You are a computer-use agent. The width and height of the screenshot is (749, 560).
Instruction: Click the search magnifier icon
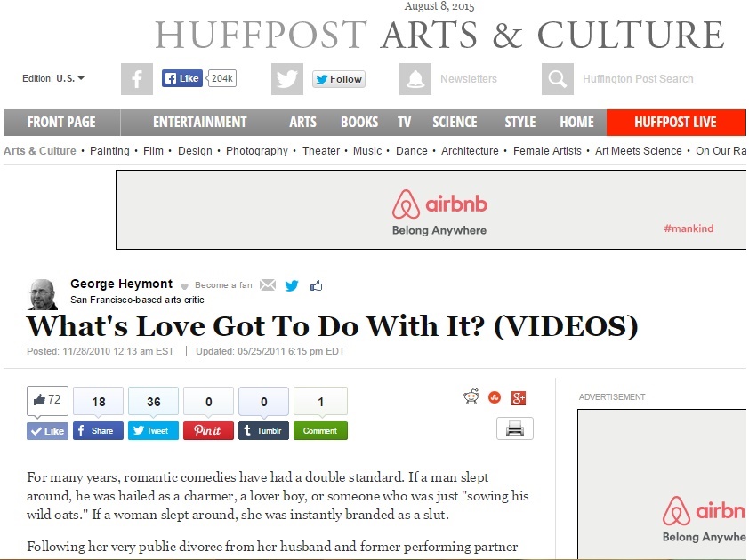(x=557, y=79)
